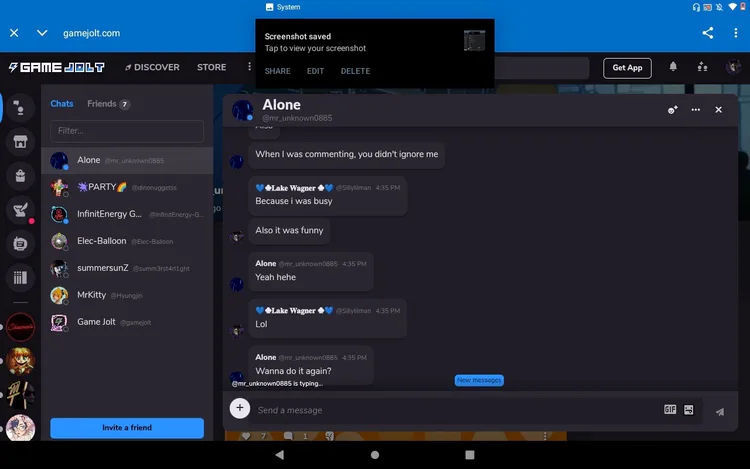The height and width of the screenshot is (469, 750).
Task: Open chat options ellipsis menu
Action: [x=695, y=110]
